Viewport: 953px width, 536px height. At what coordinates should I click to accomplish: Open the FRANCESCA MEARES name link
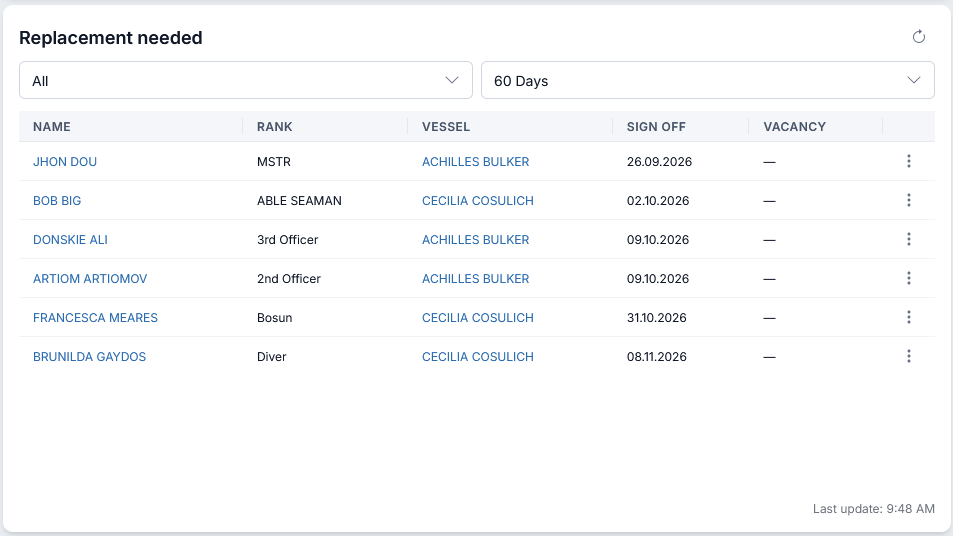[95, 318]
